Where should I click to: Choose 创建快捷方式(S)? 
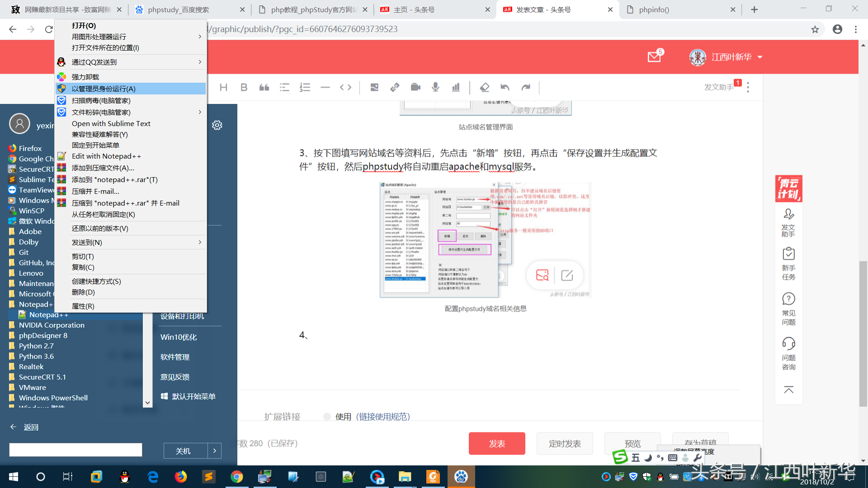coord(130,281)
